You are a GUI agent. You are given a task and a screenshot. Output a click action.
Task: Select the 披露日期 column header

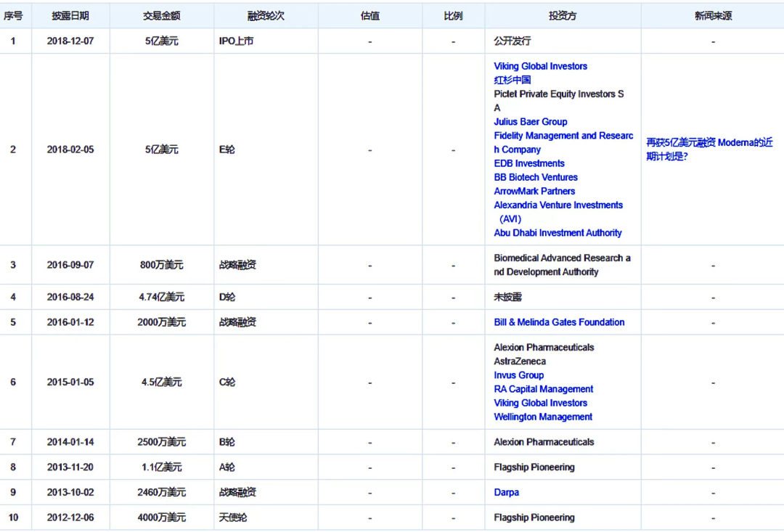(70, 16)
